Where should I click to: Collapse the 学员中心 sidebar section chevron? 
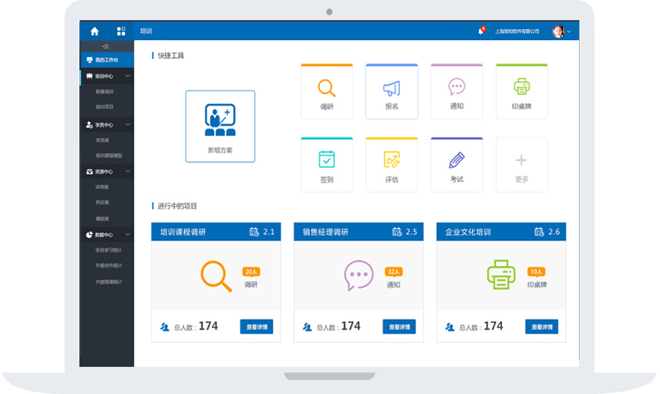128,125
